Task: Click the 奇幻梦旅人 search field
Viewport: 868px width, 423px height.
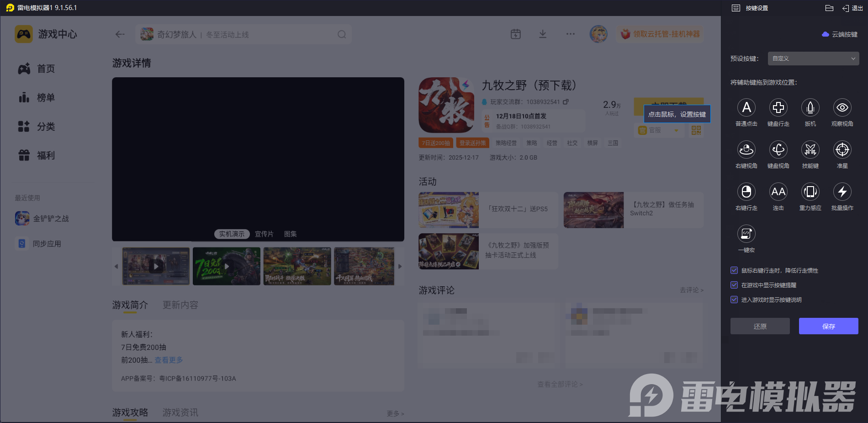Action: [x=243, y=34]
